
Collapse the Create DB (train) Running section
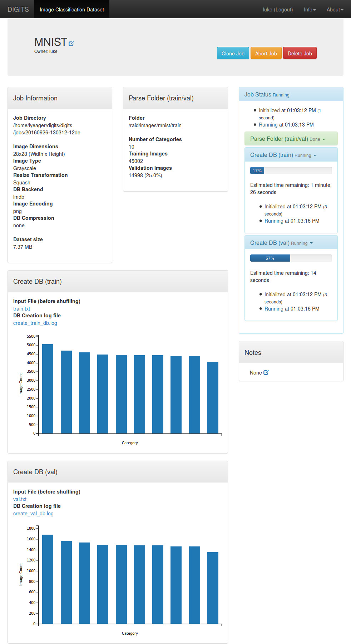click(283, 155)
